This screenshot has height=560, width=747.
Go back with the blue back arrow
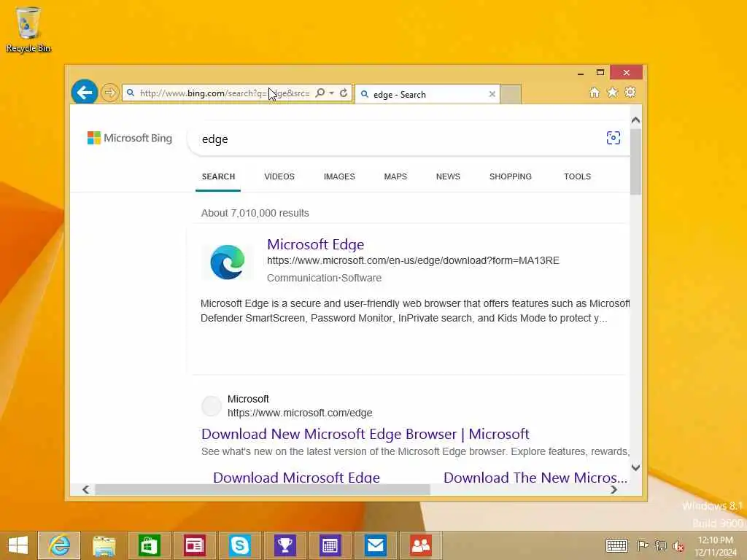[x=85, y=92]
